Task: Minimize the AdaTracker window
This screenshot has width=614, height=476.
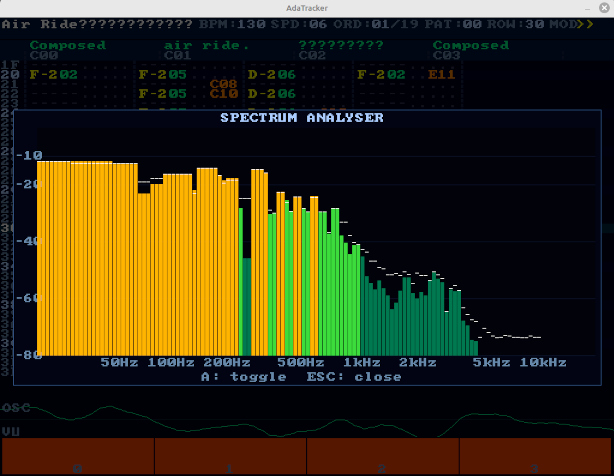Action: (x=587, y=8)
